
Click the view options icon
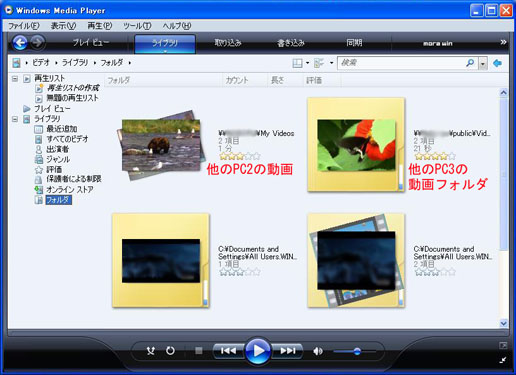pos(319,63)
